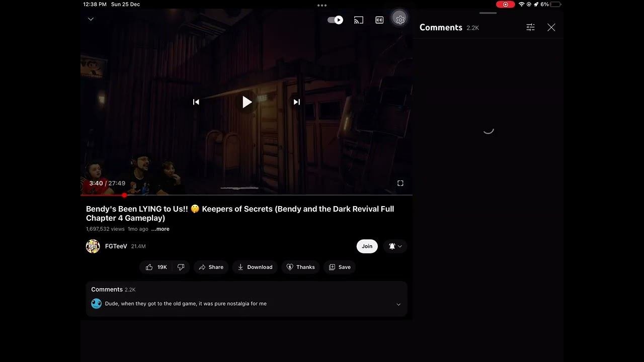Play the paused video

point(247,102)
